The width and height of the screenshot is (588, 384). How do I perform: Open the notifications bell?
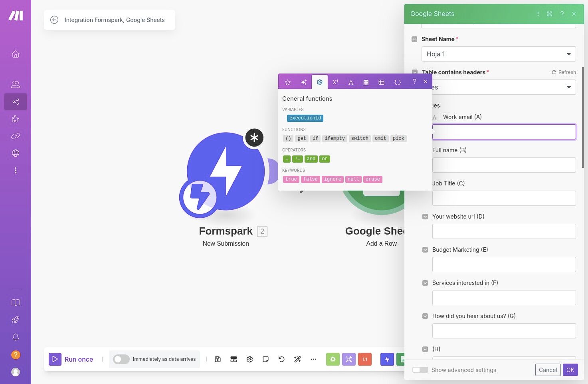coord(16,337)
